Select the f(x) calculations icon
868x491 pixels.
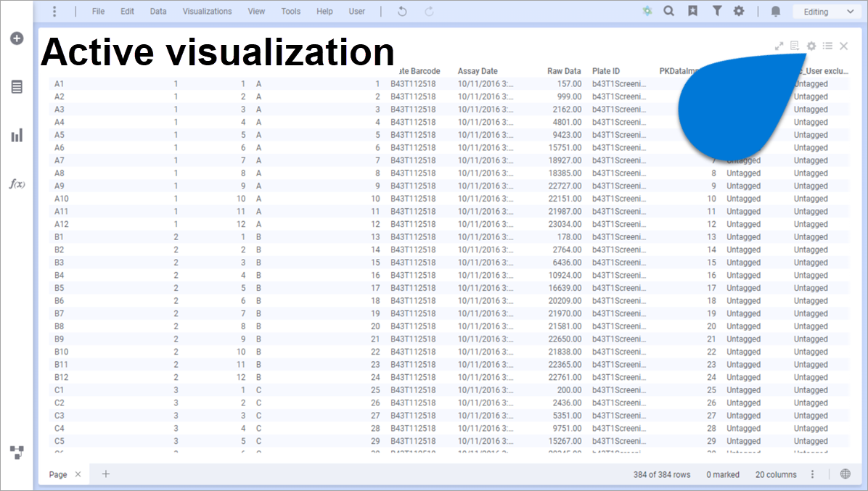pyautogui.click(x=16, y=184)
